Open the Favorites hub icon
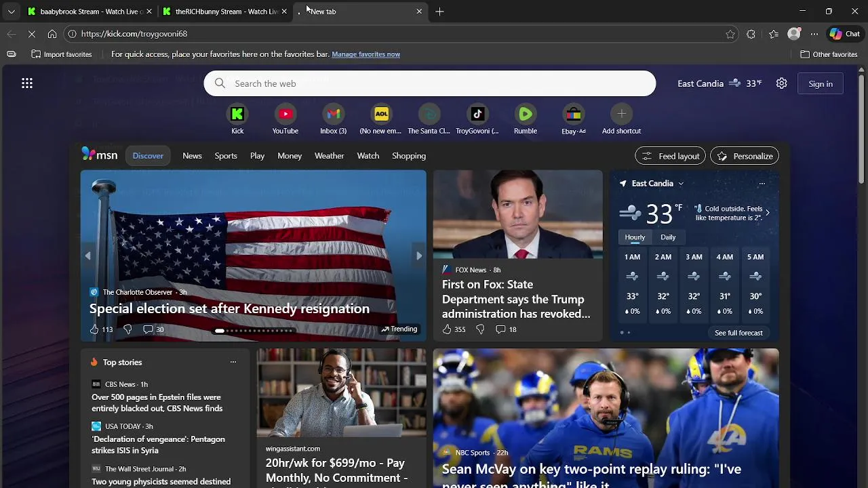The width and height of the screenshot is (868, 488). click(774, 34)
